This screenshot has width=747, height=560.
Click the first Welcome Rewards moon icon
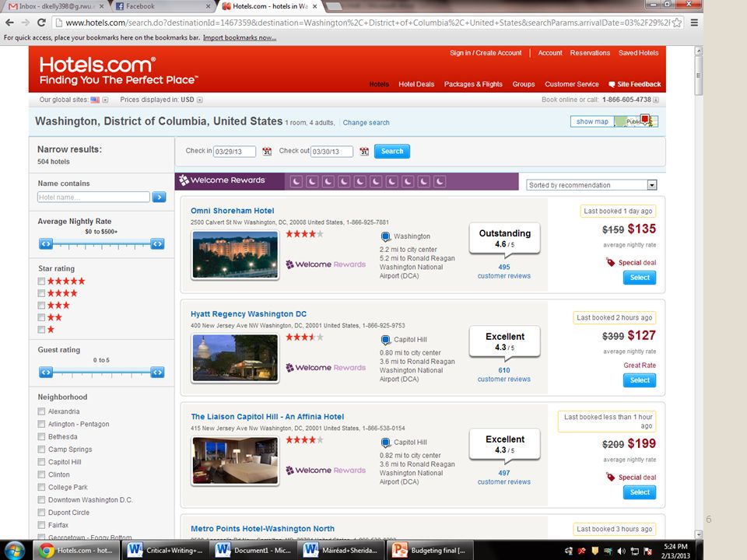[296, 181]
